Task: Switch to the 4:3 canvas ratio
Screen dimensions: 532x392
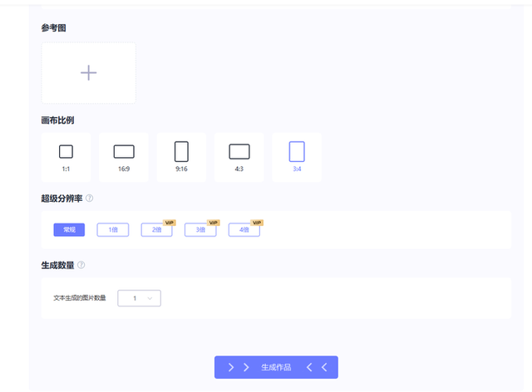Action: 239,157
